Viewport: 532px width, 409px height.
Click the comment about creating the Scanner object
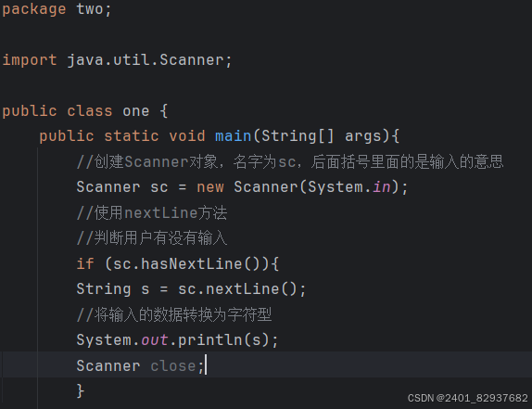click(x=290, y=161)
